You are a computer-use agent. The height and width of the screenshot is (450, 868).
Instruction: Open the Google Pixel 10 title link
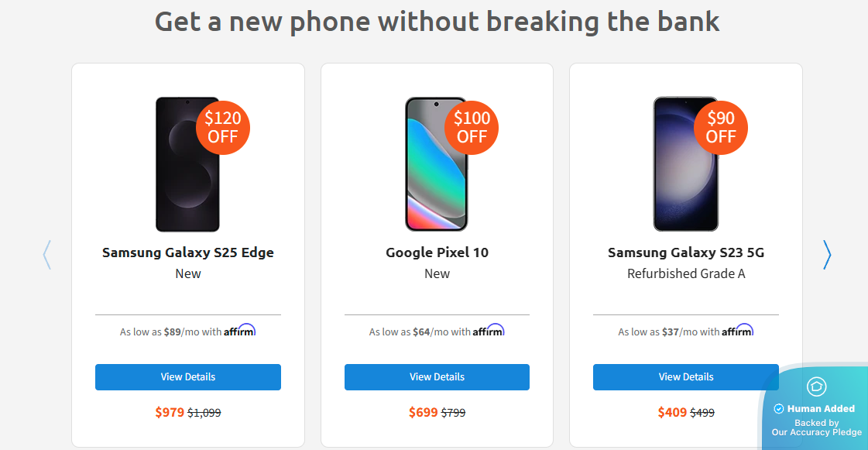[x=437, y=252]
